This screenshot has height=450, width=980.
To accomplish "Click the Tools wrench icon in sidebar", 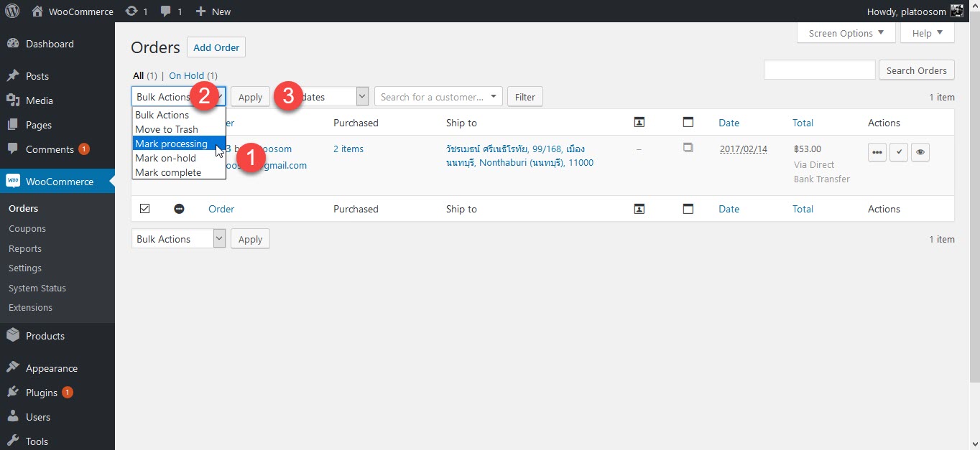I will [13, 441].
